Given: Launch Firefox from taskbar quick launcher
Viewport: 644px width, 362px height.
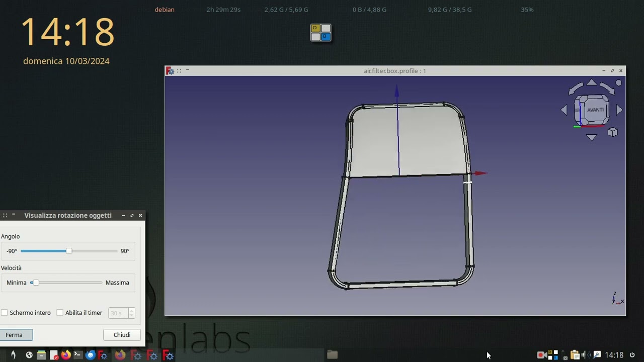Looking at the screenshot, I should (x=66, y=355).
